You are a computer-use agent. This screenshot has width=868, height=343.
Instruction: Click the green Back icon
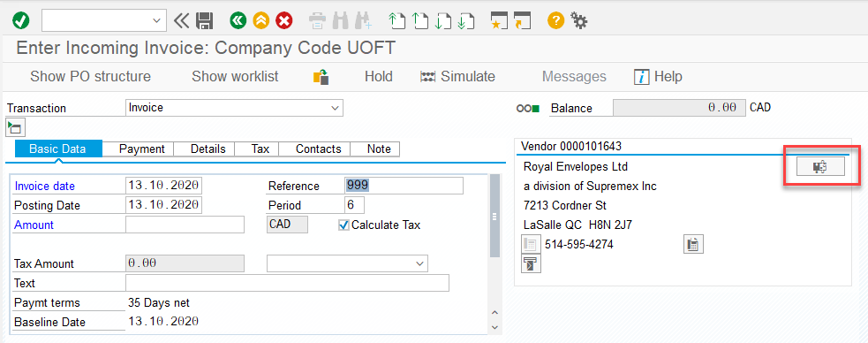(x=238, y=21)
